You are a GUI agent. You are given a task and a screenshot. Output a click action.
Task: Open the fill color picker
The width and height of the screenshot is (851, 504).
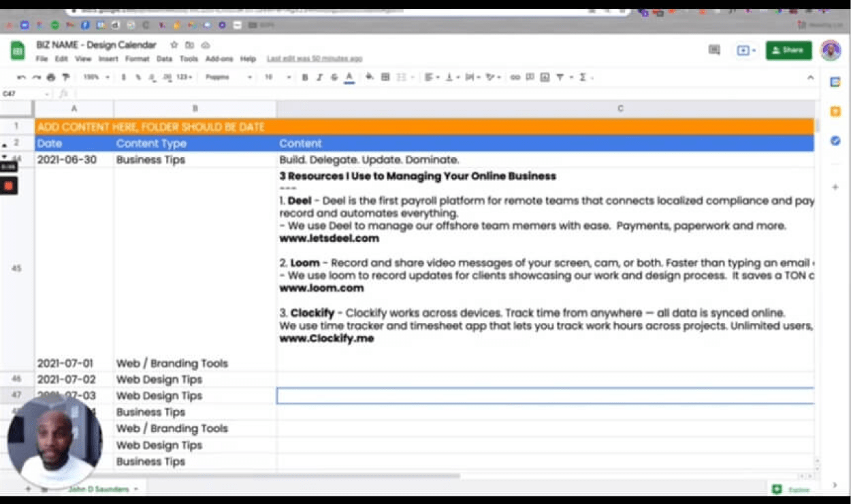(369, 78)
